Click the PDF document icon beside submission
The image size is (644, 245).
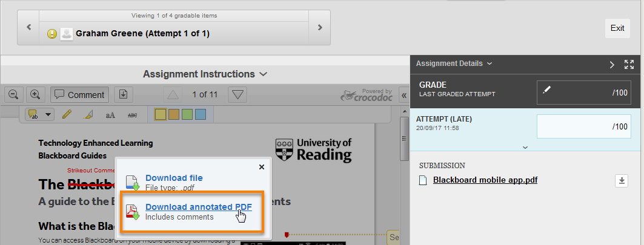[423, 180]
